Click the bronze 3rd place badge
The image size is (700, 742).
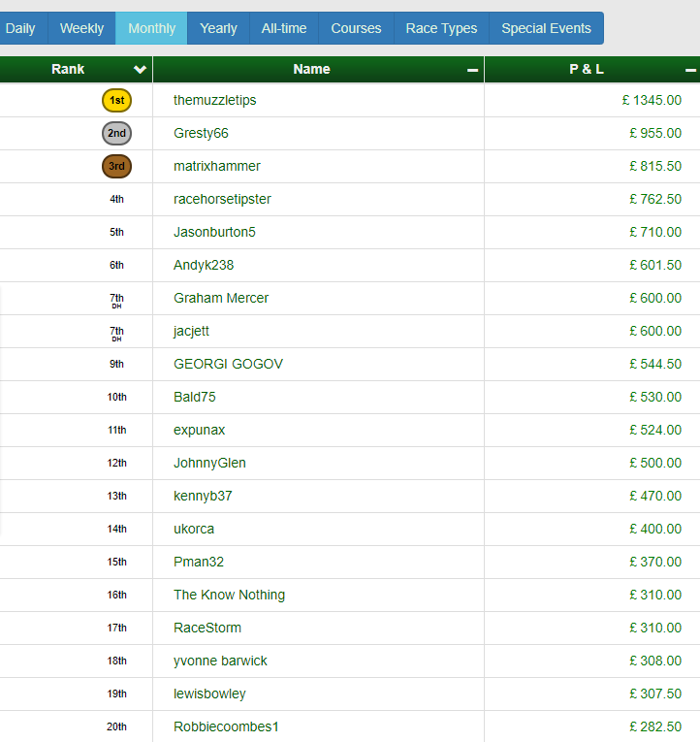[116, 167]
